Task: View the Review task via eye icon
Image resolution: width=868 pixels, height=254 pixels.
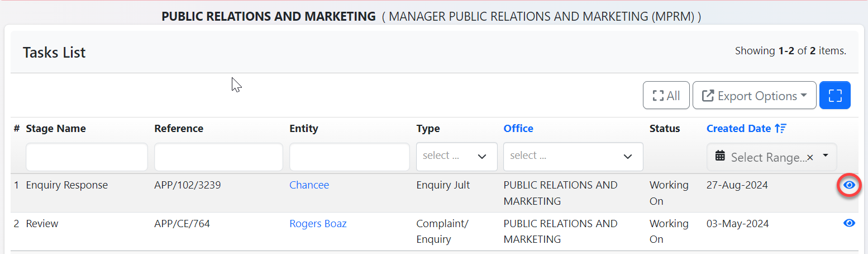Action: pos(849,223)
